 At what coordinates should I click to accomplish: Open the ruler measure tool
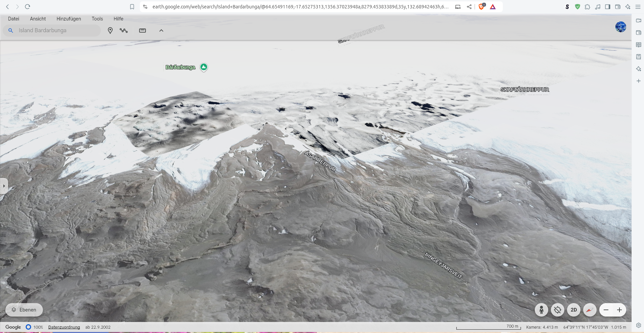click(x=143, y=31)
